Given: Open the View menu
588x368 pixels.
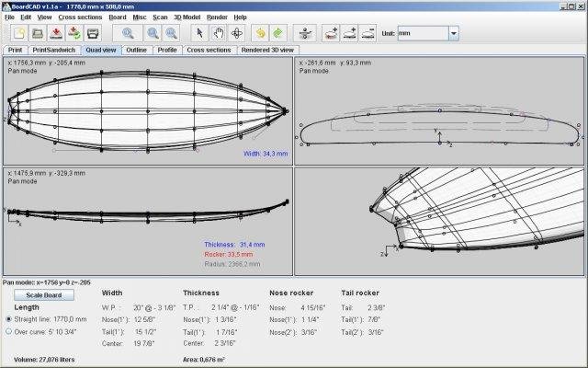Looking at the screenshot, I should [44, 17].
